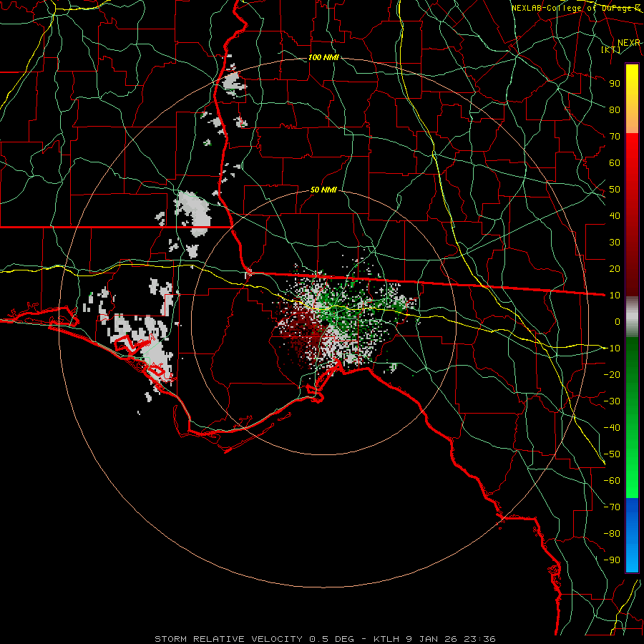Image resolution: width=644 pixels, height=644 pixels.
Task: Select the 60 value on velocity scale
Action: coord(615,162)
